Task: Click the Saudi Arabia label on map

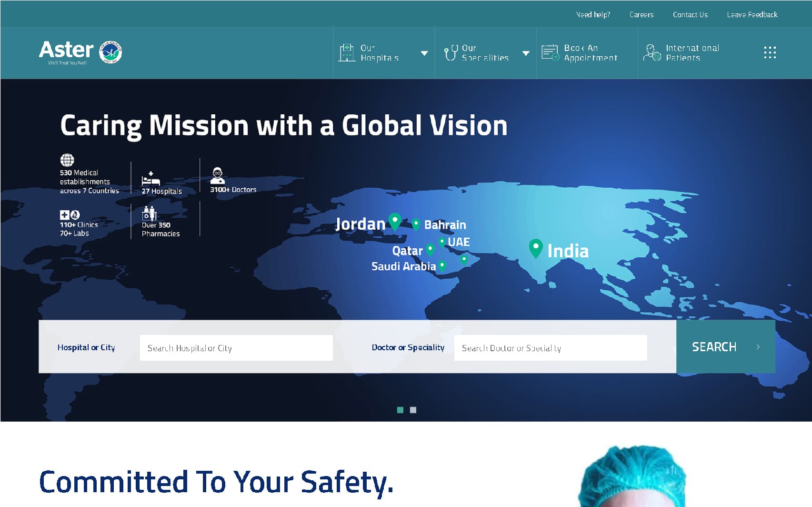Action: coord(403,266)
